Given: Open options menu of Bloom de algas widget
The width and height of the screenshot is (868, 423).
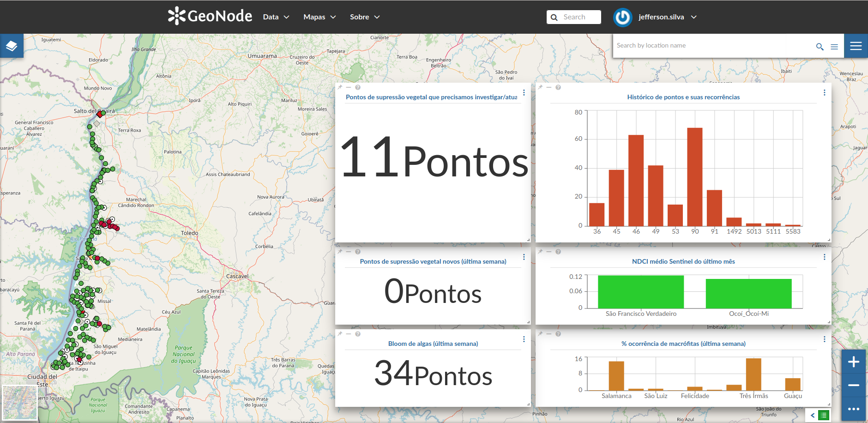Looking at the screenshot, I should point(524,339).
